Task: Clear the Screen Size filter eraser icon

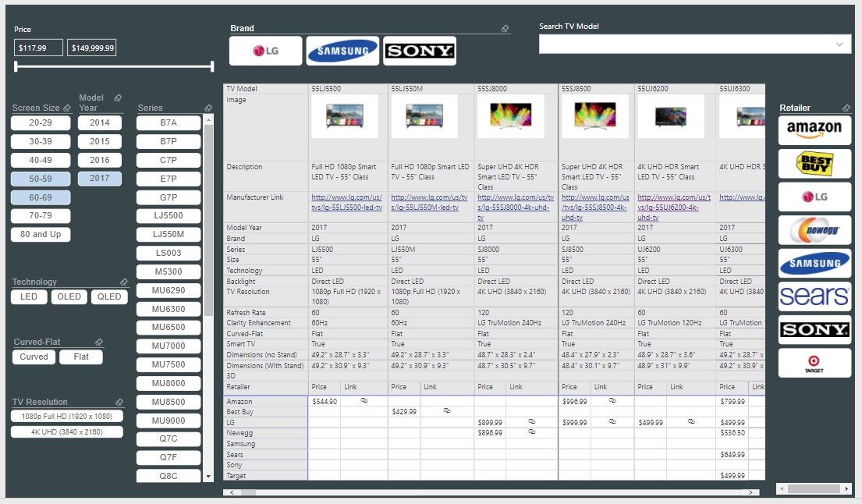Action: point(67,108)
